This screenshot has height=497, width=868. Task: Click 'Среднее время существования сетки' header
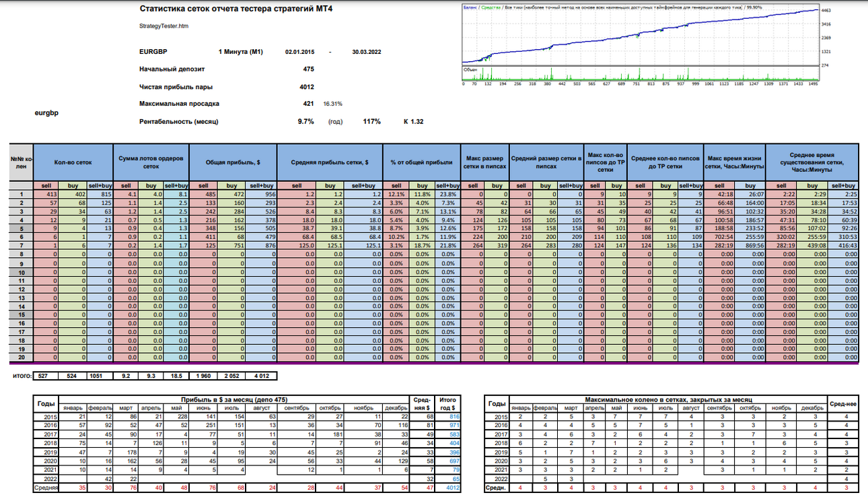[813, 162]
